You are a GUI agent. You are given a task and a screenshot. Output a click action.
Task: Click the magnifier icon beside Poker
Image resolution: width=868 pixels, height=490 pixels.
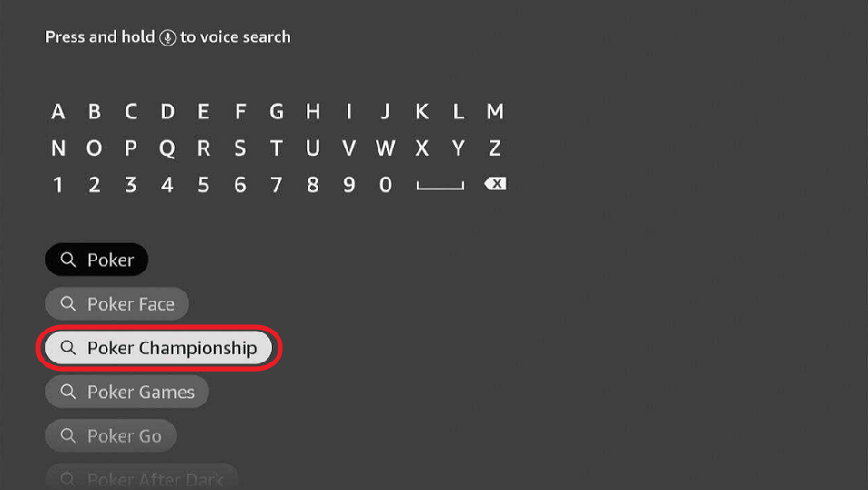(68, 260)
